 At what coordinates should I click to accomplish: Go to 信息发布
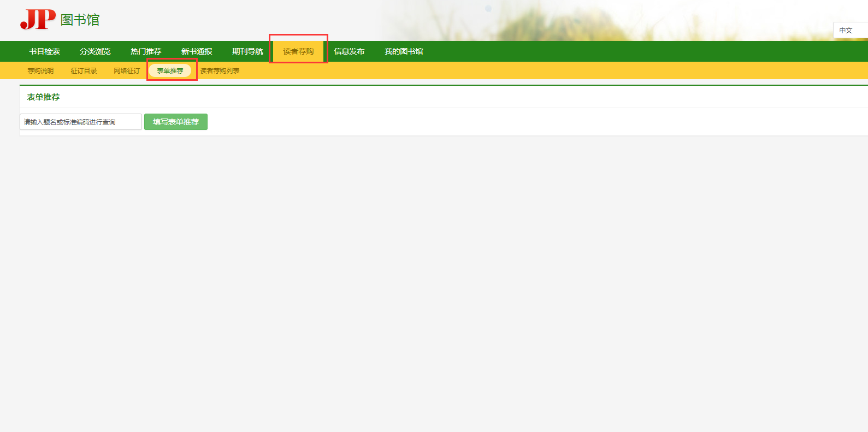coord(349,51)
